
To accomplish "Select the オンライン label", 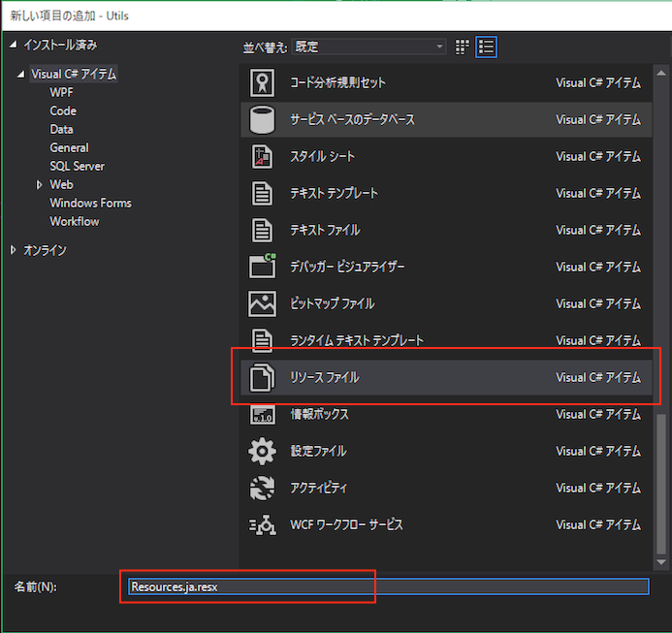I will (x=45, y=250).
